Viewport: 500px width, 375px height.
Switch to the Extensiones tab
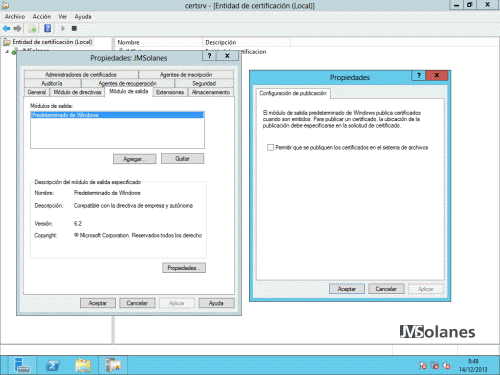tap(170, 92)
